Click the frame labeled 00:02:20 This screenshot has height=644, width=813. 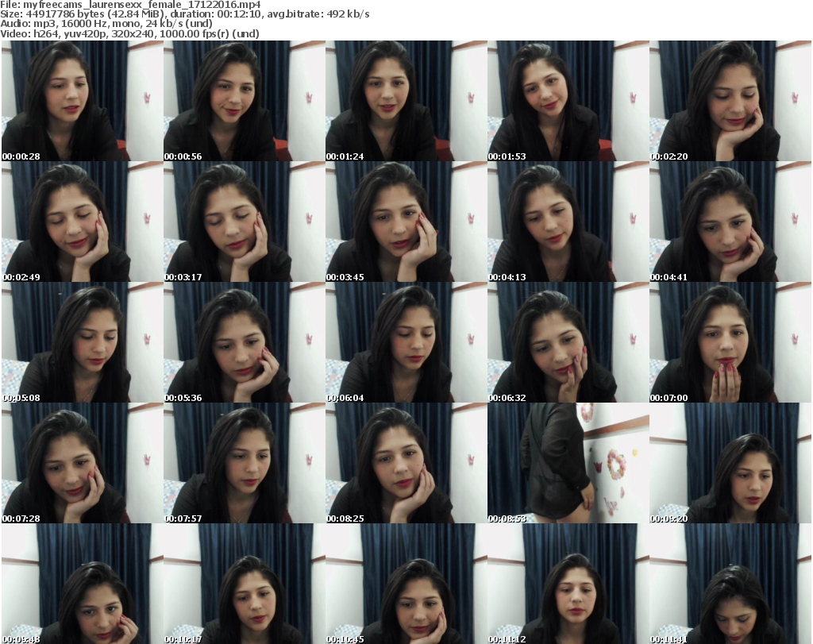pos(730,101)
